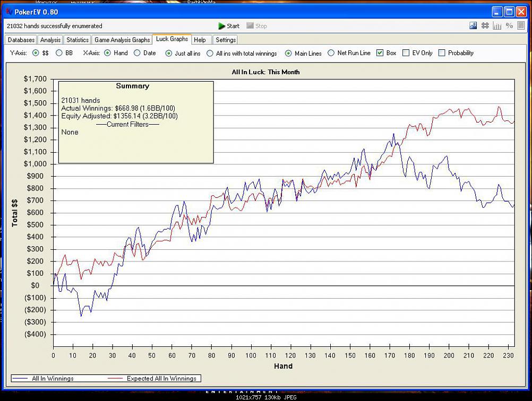Click the save-graph picture icon
The height and width of the screenshot is (401, 532).
click(x=473, y=26)
